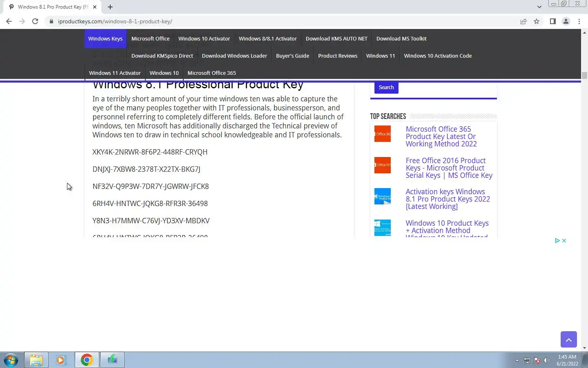Select the Windows Keys menu item

(x=105, y=38)
